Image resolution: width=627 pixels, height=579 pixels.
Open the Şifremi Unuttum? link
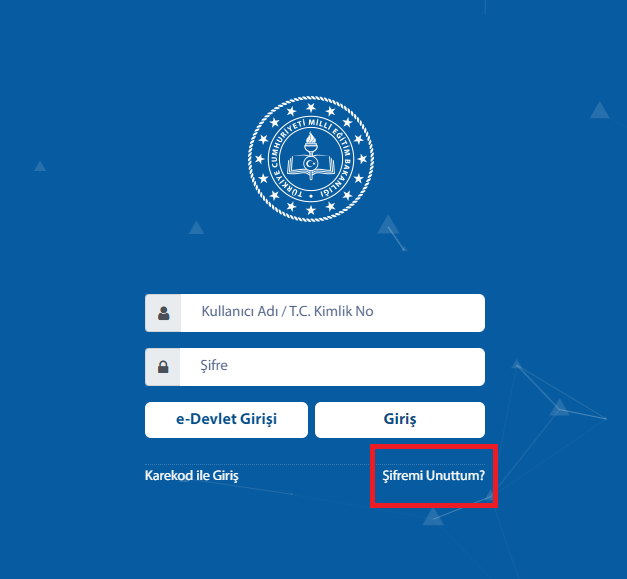click(433, 475)
